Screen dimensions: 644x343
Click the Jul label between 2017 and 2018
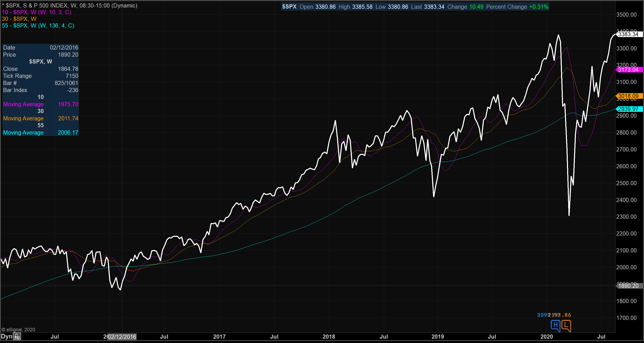274,337
